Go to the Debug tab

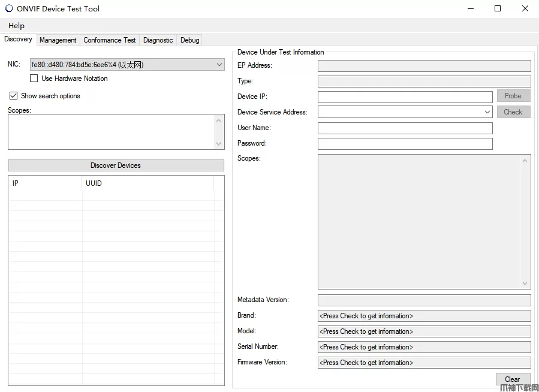190,40
